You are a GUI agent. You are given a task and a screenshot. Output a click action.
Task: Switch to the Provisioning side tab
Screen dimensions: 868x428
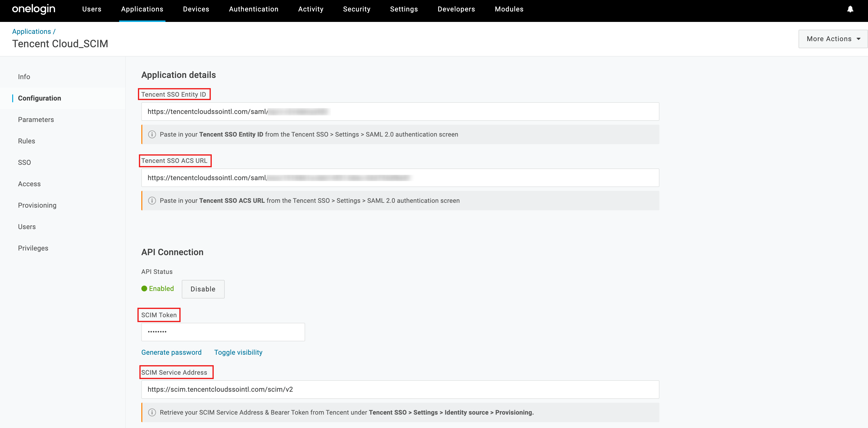[x=37, y=205]
